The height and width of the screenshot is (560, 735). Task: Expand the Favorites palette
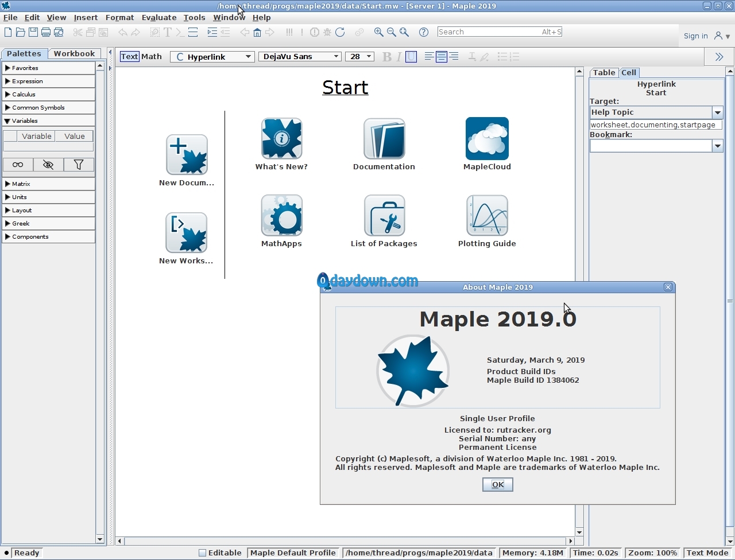pyautogui.click(x=48, y=68)
